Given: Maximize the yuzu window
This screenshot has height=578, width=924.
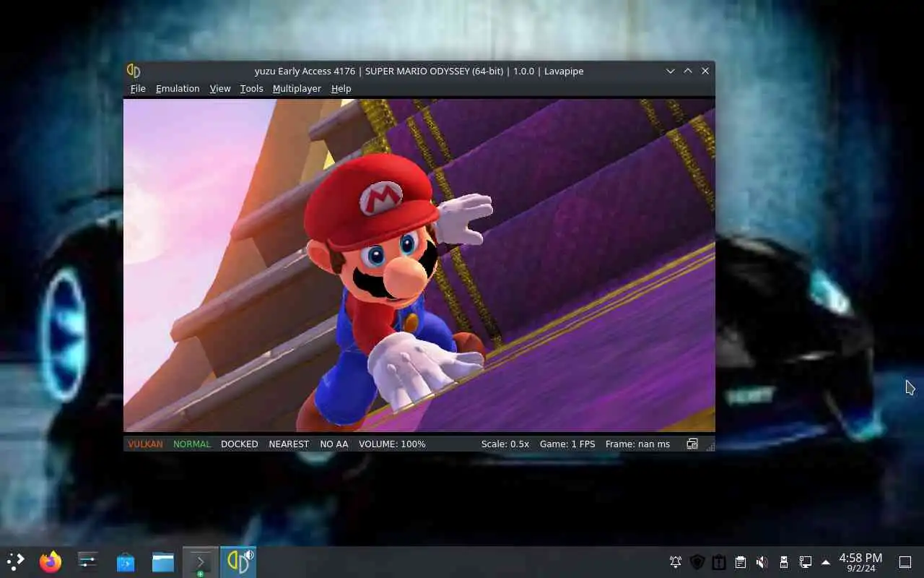Looking at the screenshot, I should click(x=688, y=71).
